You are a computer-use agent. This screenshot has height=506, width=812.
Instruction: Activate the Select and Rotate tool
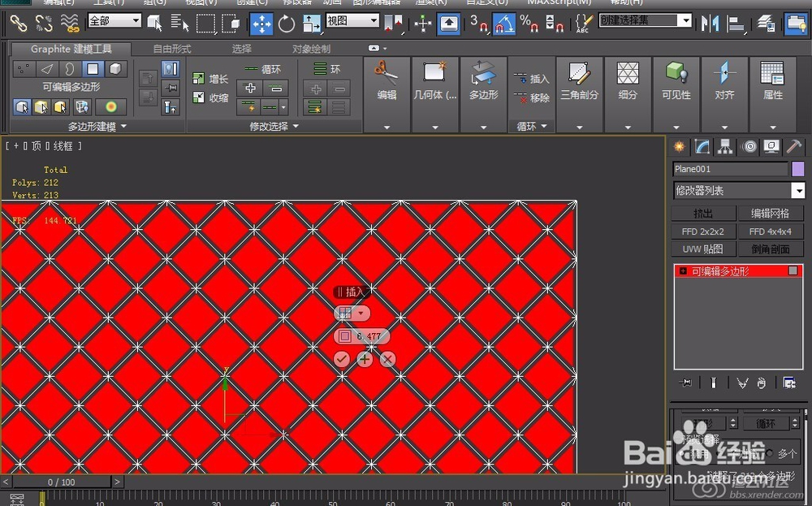(287, 24)
